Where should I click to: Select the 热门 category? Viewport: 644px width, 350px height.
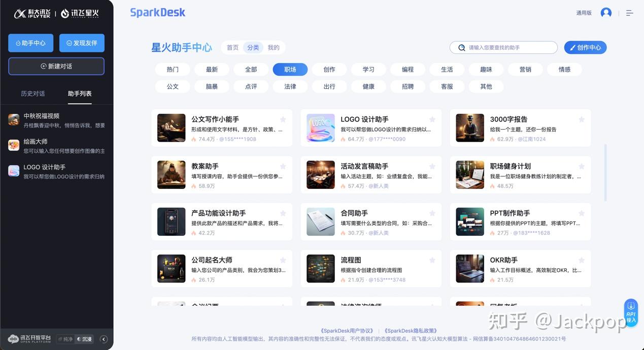pos(173,70)
